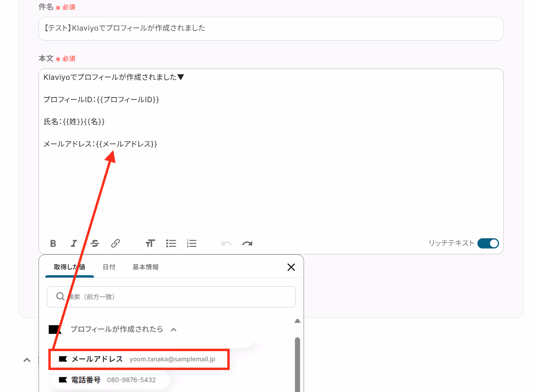Close the value picker panel

(x=291, y=267)
